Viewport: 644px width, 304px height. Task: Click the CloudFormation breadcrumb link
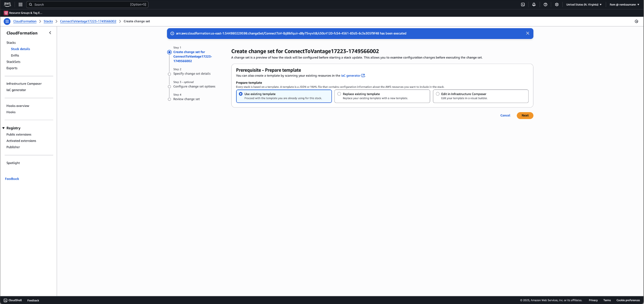point(25,21)
